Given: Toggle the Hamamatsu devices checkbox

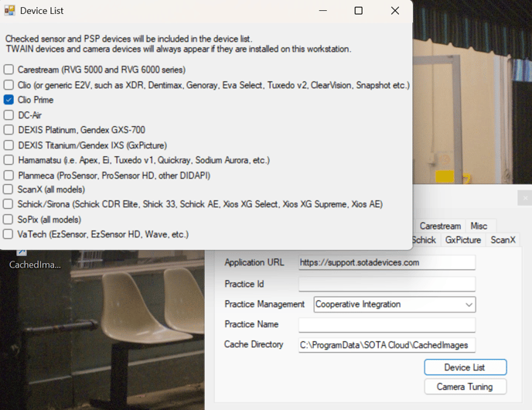Looking at the screenshot, I should (x=9, y=160).
